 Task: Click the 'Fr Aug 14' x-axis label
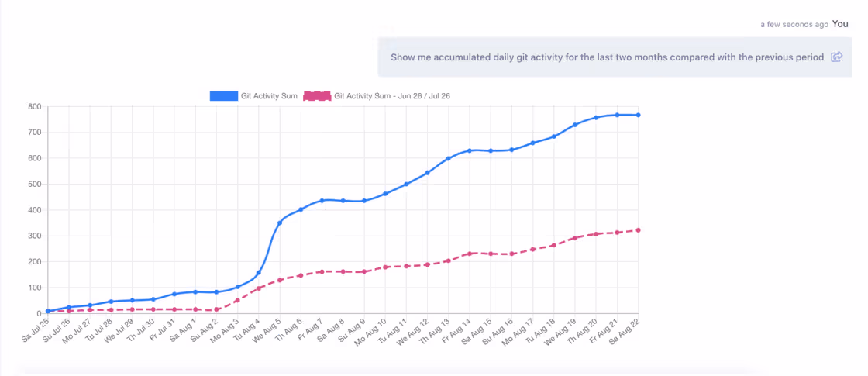click(456, 330)
